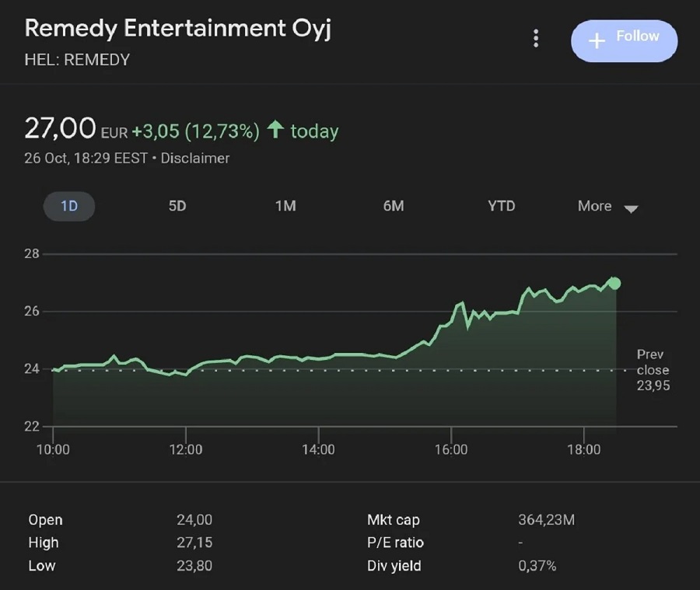This screenshot has height=590, width=700.
Task: Switch to the 1M chart range
Action: [285, 207]
